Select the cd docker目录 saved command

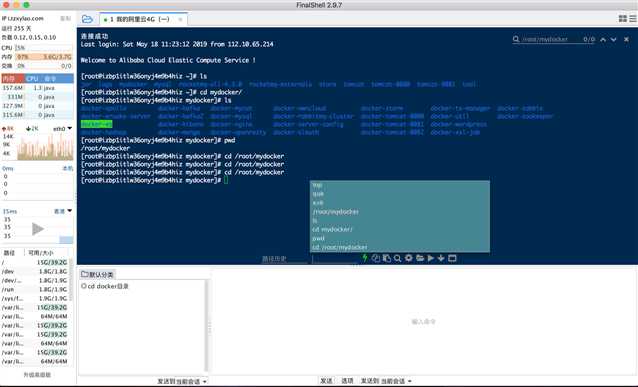click(x=105, y=286)
